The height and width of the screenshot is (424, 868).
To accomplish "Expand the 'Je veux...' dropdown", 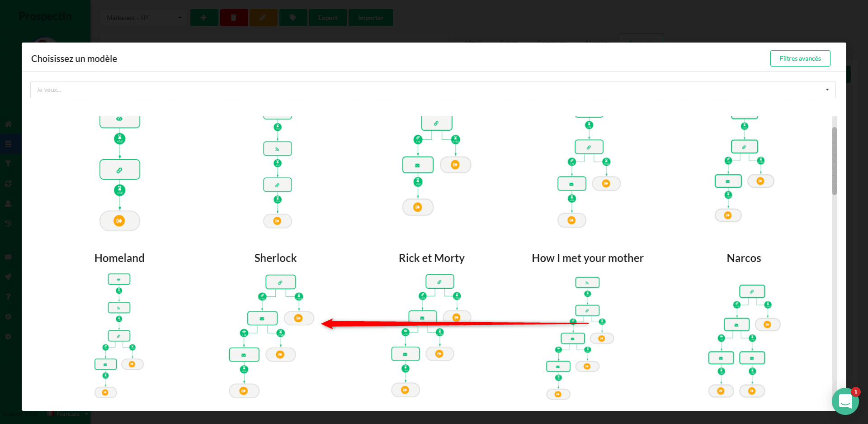I will pyautogui.click(x=433, y=90).
